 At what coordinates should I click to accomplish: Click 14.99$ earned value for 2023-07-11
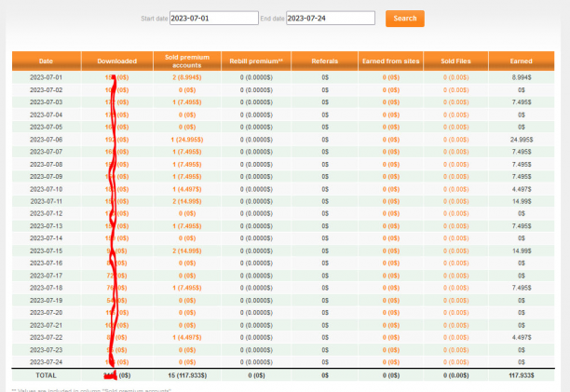click(522, 201)
